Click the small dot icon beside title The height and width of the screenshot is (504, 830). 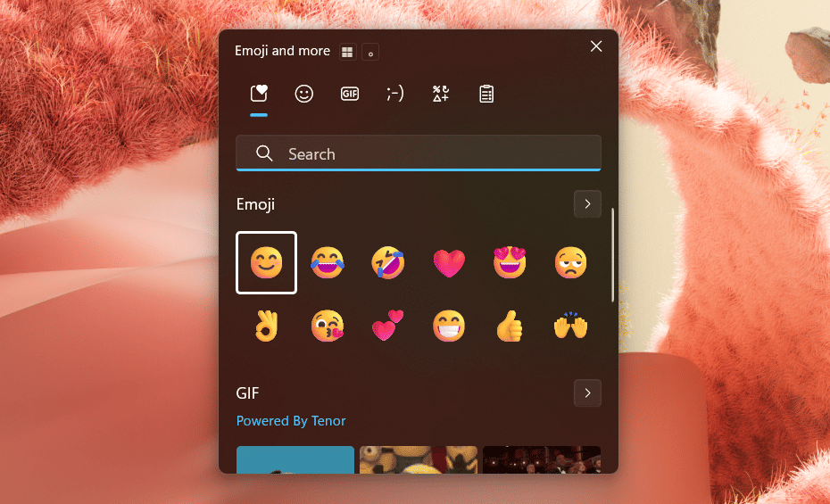(370, 53)
